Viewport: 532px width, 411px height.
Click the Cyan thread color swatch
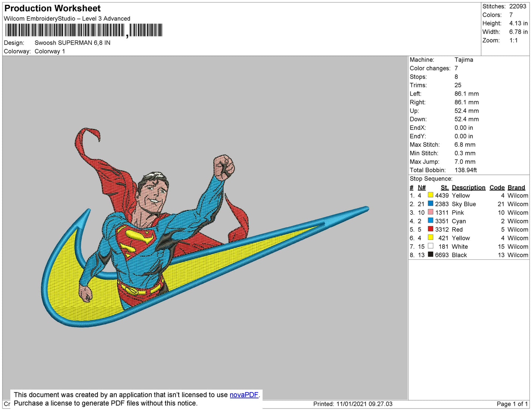(x=430, y=220)
